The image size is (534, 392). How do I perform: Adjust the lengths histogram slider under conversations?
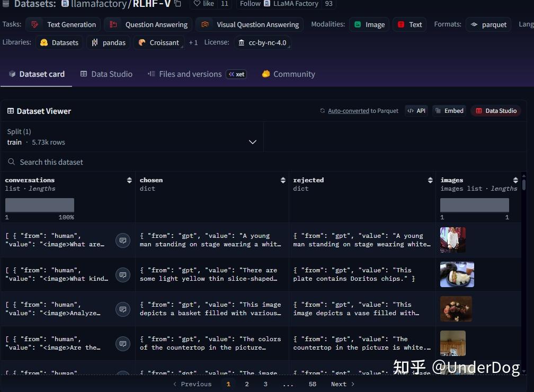(x=40, y=205)
